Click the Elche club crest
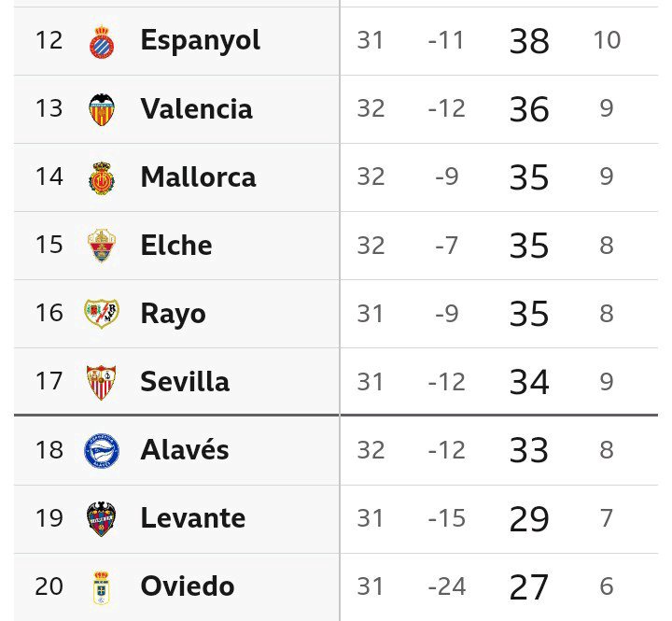Viewport: 672px width, 621px height. pyautogui.click(x=101, y=246)
